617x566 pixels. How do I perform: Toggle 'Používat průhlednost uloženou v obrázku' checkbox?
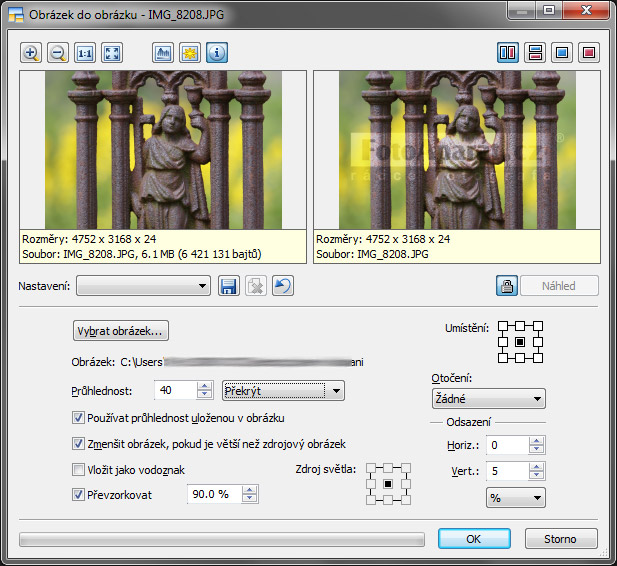point(79,417)
